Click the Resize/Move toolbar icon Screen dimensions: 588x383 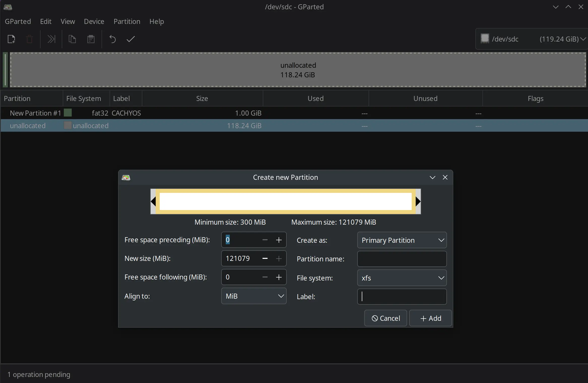[x=51, y=39]
